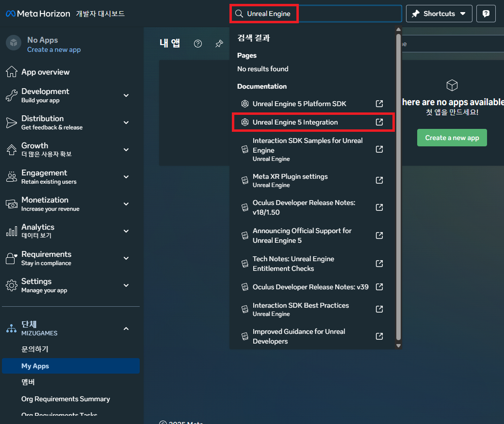Click the 검색 결과 heading
This screenshot has height=424, width=504.
click(254, 38)
